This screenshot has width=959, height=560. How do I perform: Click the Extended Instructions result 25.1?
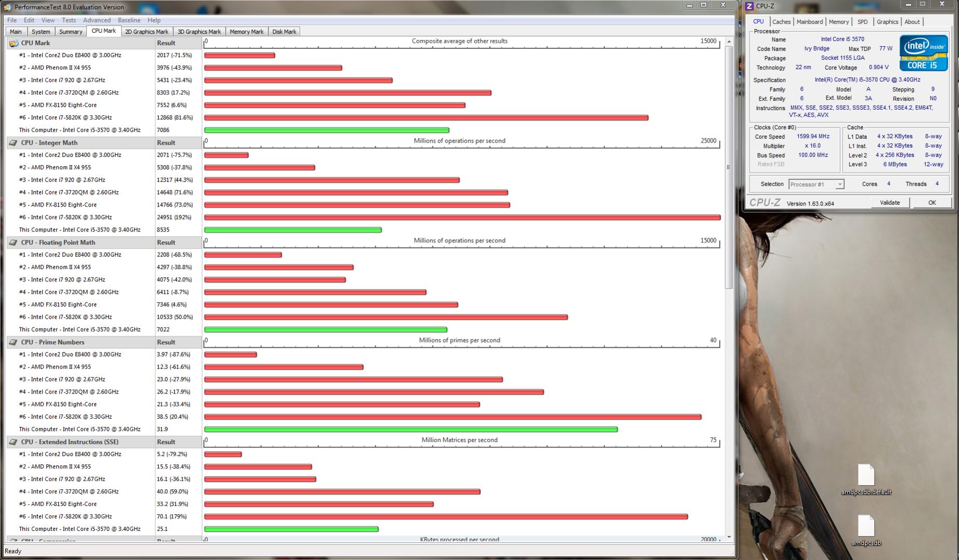162,529
